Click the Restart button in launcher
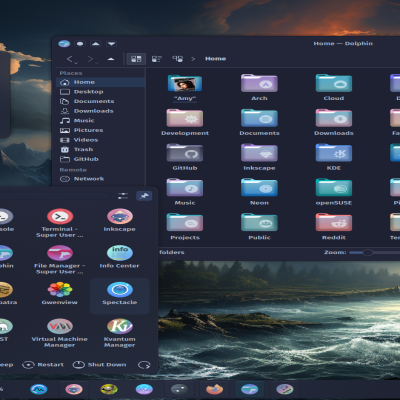Image resolution: width=400 pixels, height=400 pixels. click(43, 365)
